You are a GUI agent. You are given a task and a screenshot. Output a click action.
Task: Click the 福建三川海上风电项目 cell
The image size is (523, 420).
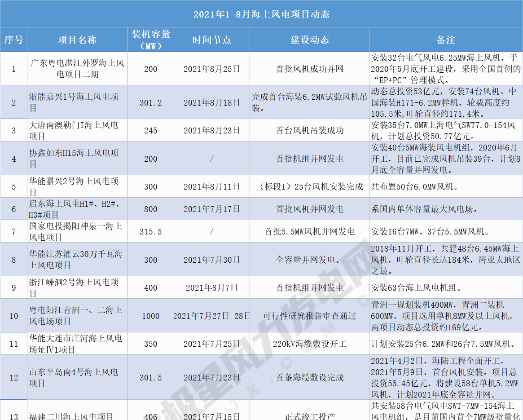point(77,416)
